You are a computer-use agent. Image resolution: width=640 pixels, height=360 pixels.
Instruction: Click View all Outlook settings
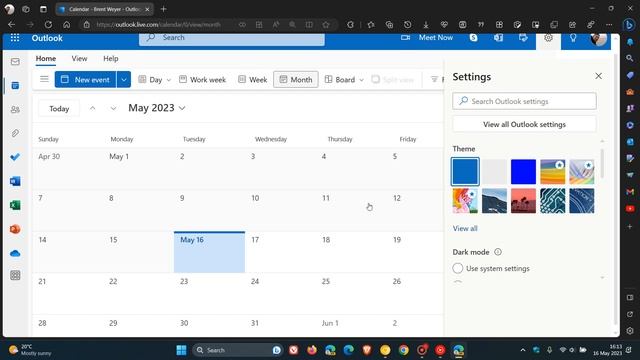(x=524, y=124)
